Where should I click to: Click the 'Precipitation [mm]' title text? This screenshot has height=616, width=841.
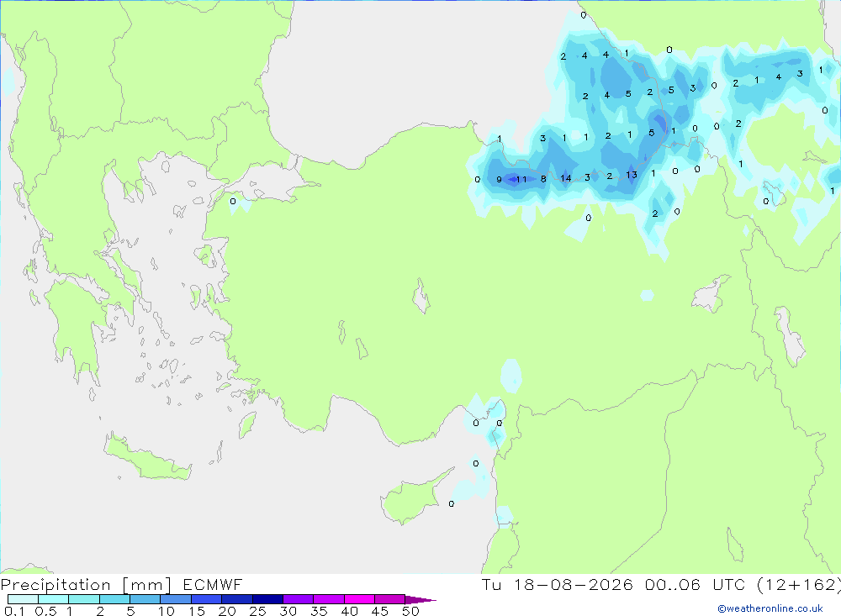(x=86, y=585)
